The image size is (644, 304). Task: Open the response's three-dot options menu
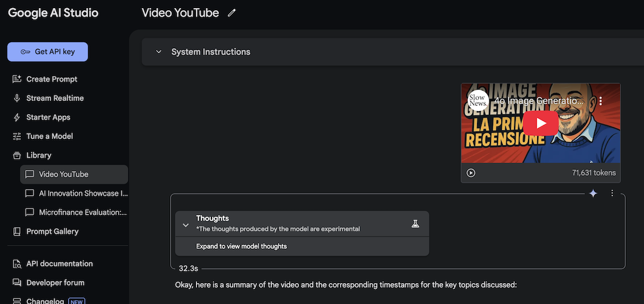(612, 194)
